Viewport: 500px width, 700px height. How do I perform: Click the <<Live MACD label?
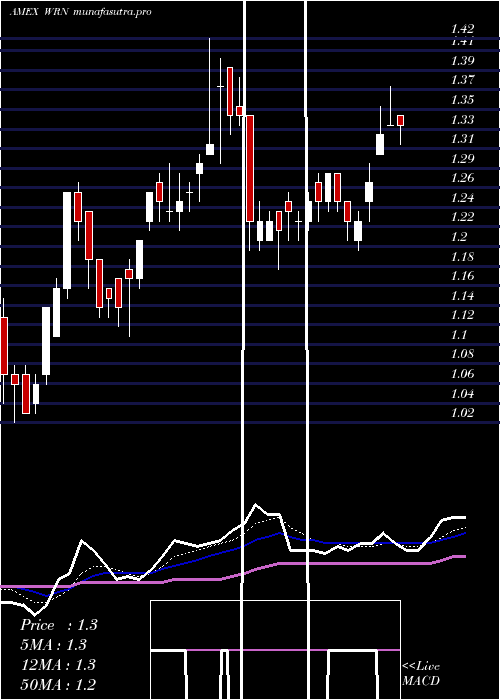(x=421, y=673)
